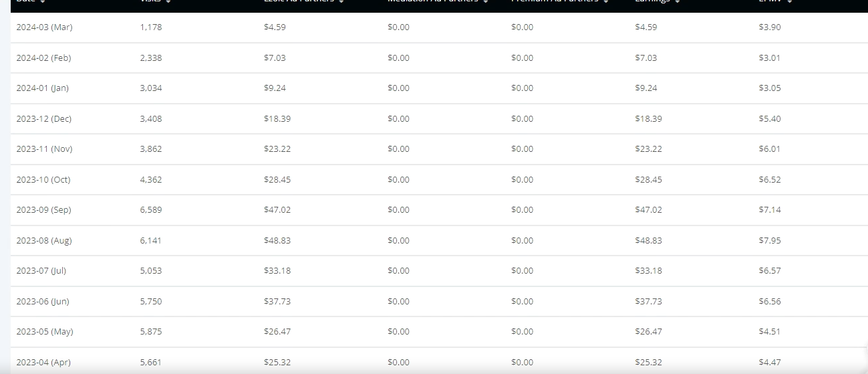The height and width of the screenshot is (374, 868).
Task: Select the 2024-01 (Jan) date cell
Action: [x=42, y=88]
